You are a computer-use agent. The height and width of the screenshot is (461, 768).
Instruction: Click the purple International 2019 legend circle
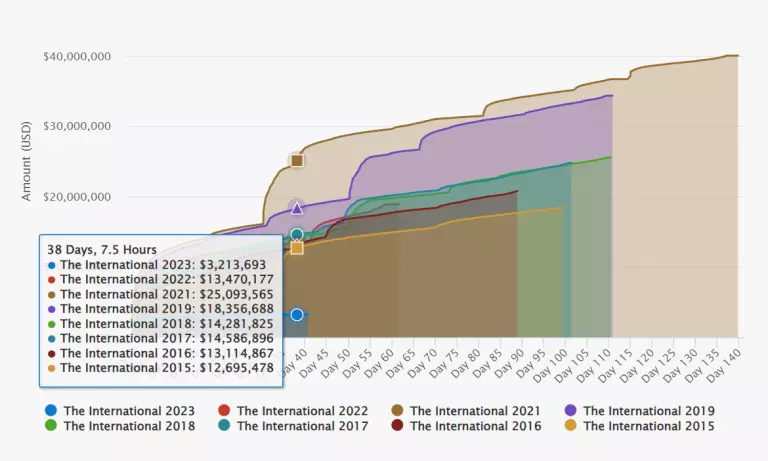570,411
